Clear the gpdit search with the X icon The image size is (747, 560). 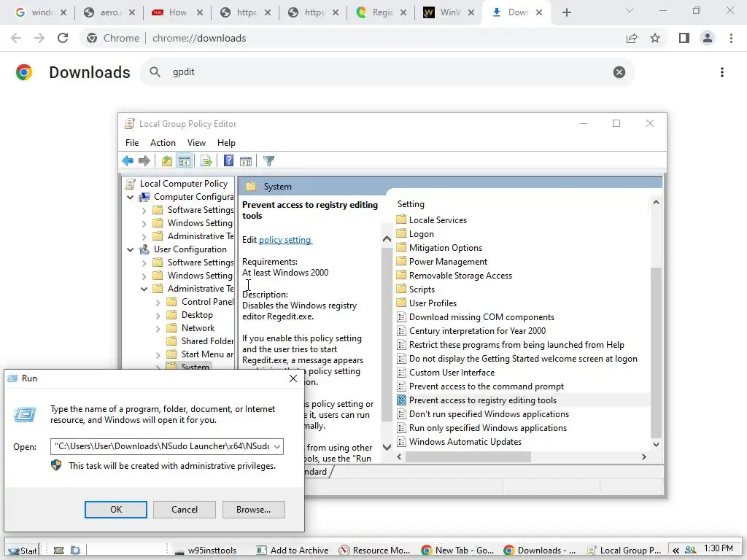coord(619,72)
